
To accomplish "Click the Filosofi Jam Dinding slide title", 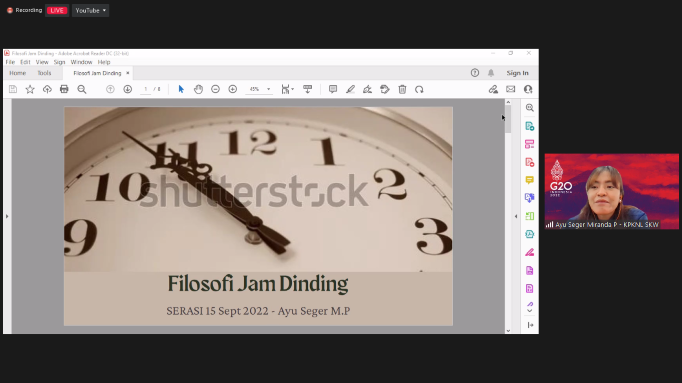I will (x=258, y=284).
